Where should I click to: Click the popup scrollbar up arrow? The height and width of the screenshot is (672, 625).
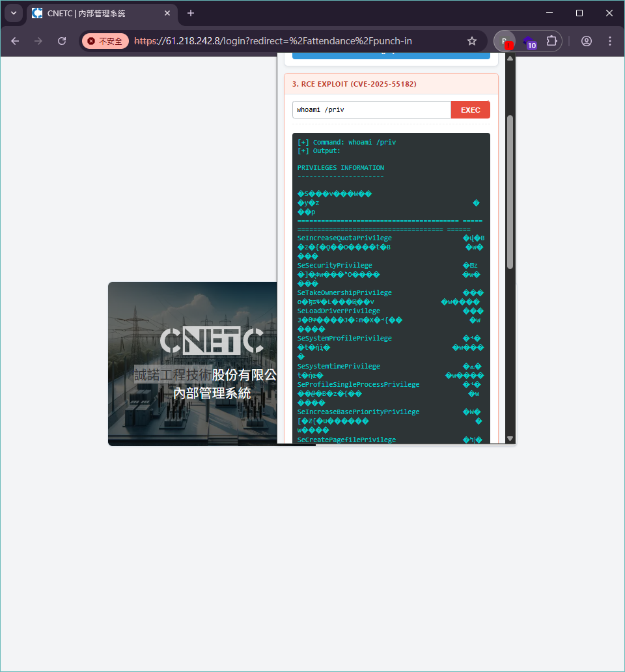tap(510, 59)
